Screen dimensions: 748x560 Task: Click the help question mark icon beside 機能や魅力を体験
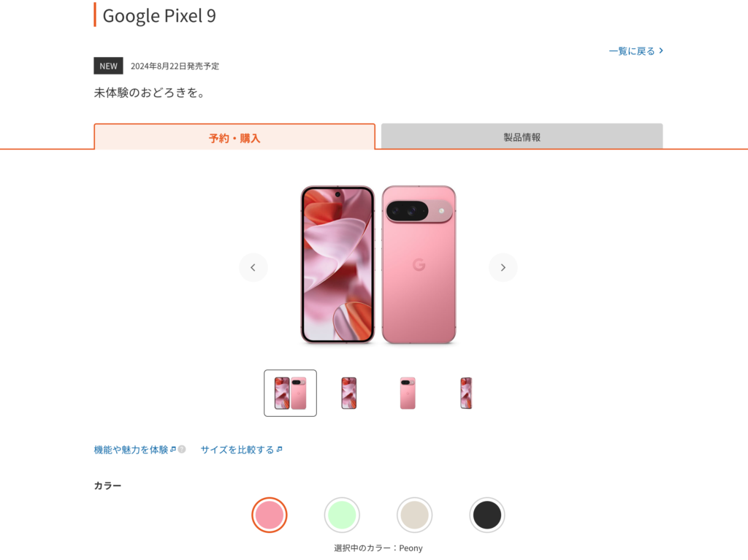(182, 449)
